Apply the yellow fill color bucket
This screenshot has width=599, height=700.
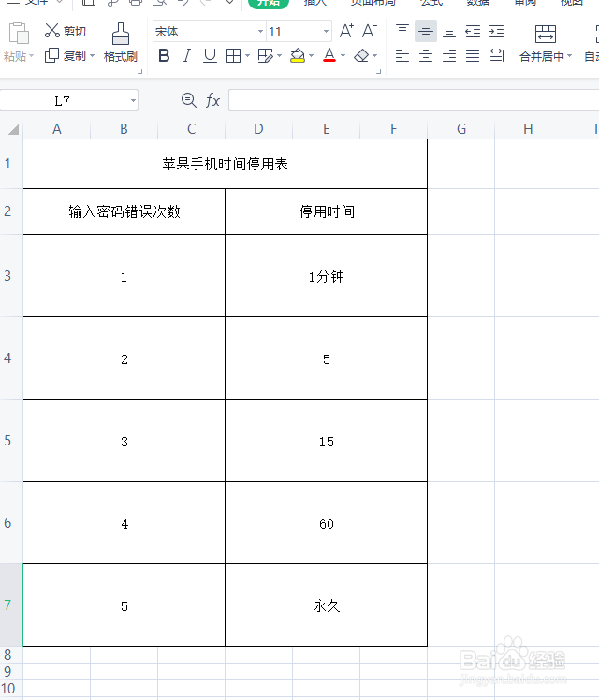[x=298, y=56]
